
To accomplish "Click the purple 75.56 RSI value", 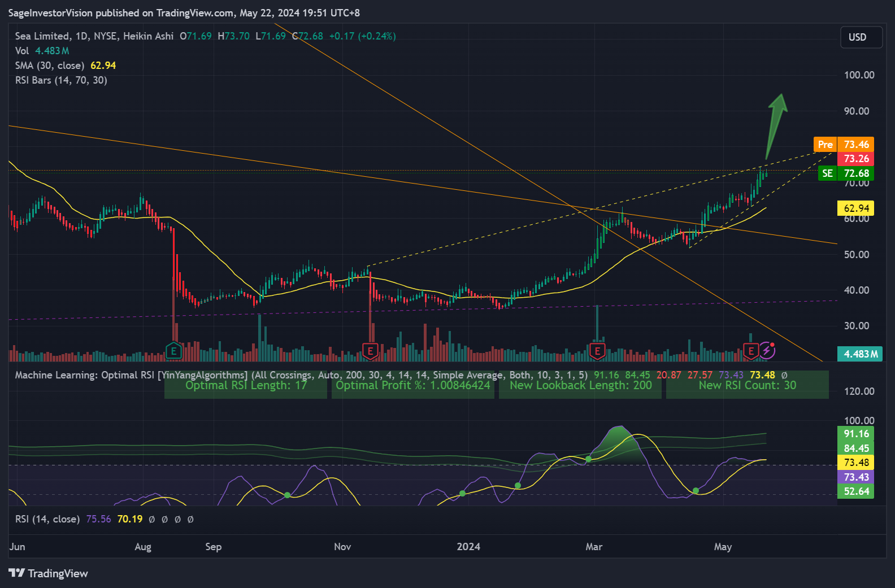I will coord(99,519).
